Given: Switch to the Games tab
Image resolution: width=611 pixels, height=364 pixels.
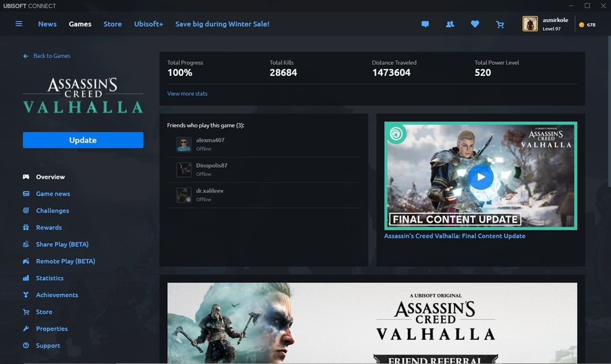Looking at the screenshot, I should tap(80, 24).
